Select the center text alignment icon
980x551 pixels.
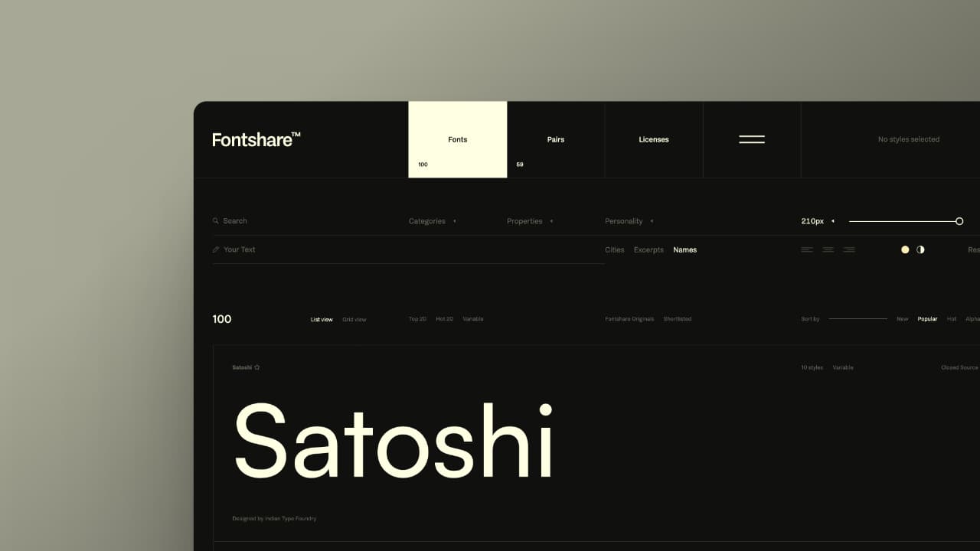[x=828, y=249]
